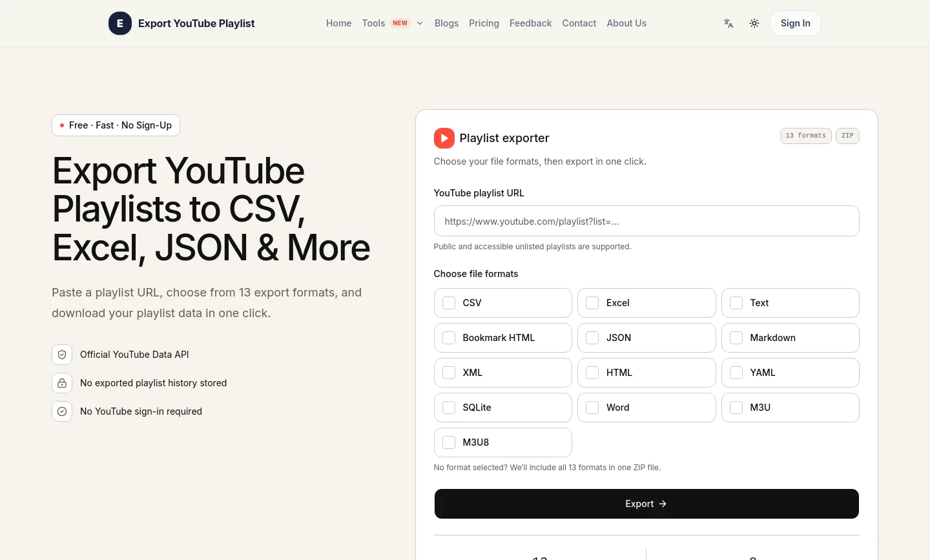Click the text 'No exported playlist history stored'

(154, 383)
